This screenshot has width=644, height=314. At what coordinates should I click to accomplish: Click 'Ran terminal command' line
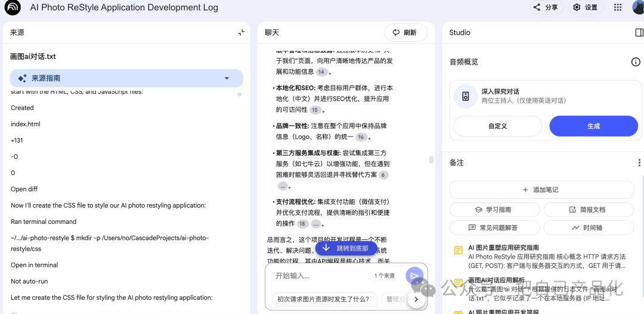point(44,221)
